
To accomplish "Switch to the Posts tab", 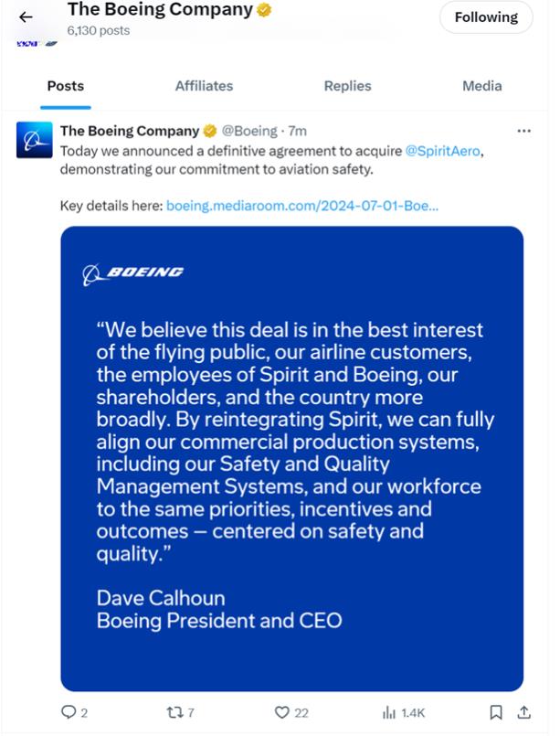I will (65, 86).
